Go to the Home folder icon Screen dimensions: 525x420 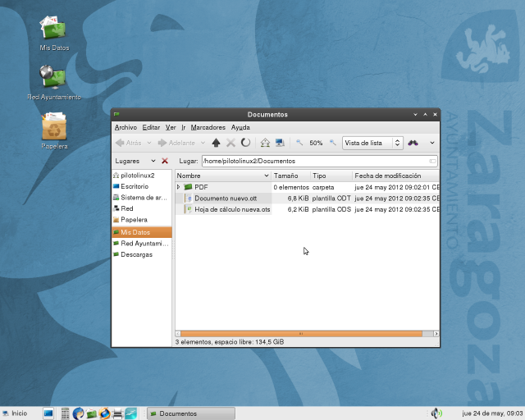pyautogui.click(x=265, y=143)
